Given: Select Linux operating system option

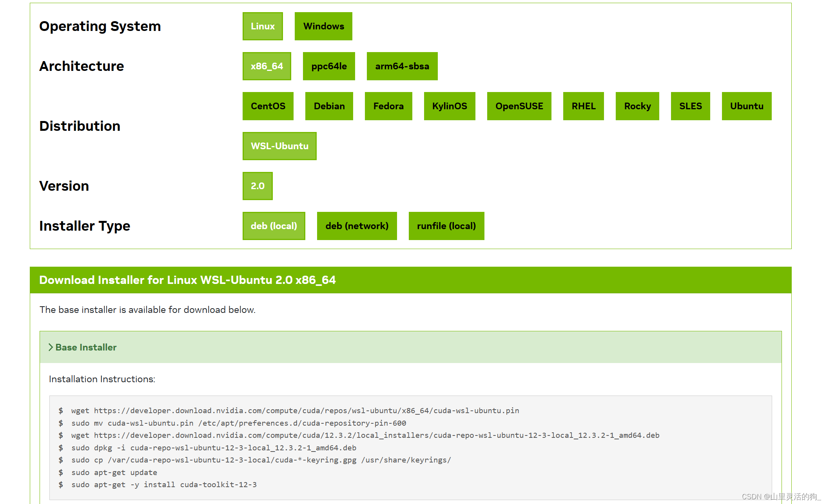Looking at the screenshot, I should pyautogui.click(x=264, y=27).
